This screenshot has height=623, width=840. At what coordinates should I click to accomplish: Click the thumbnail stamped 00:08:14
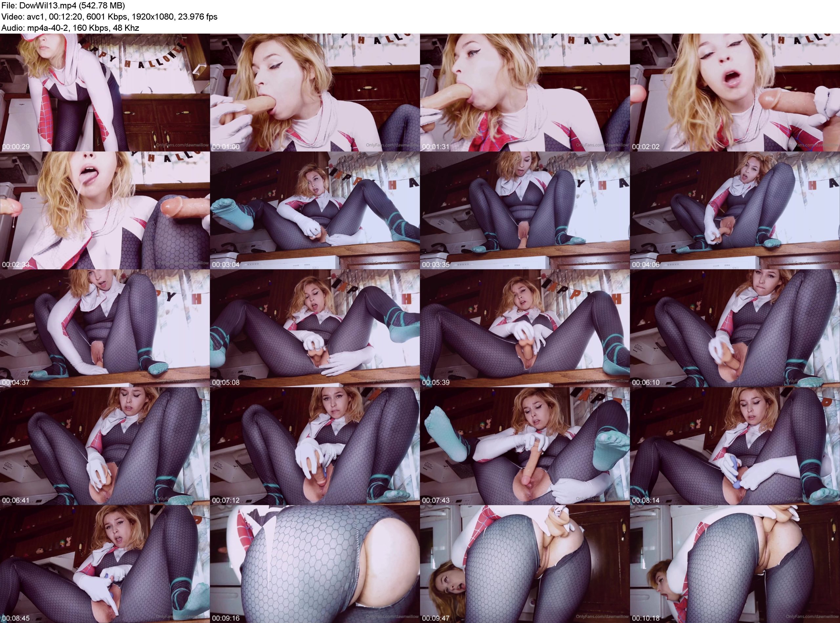point(735,446)
